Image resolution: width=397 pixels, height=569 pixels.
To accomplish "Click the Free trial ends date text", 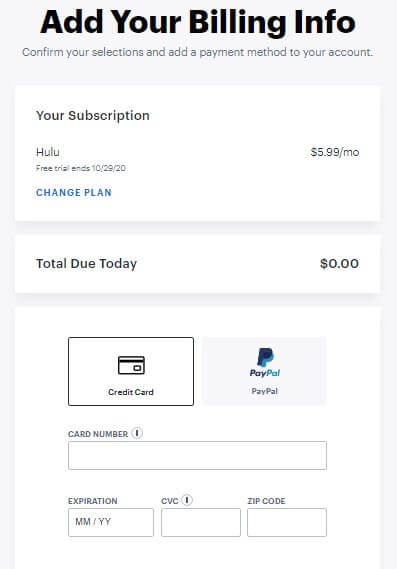I will point(81,168).
